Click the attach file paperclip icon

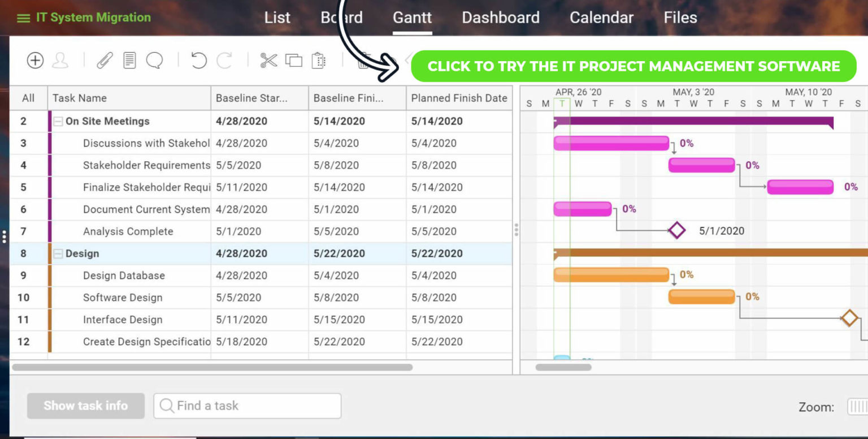pos(105,61)
